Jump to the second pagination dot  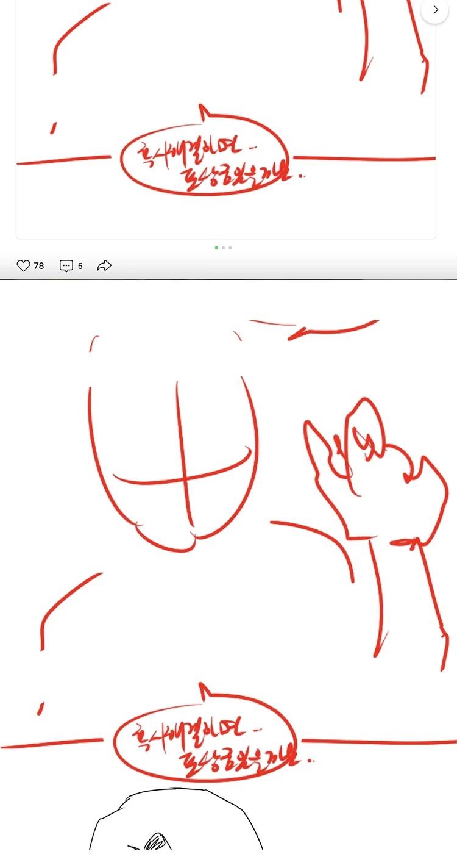(224, 248)
